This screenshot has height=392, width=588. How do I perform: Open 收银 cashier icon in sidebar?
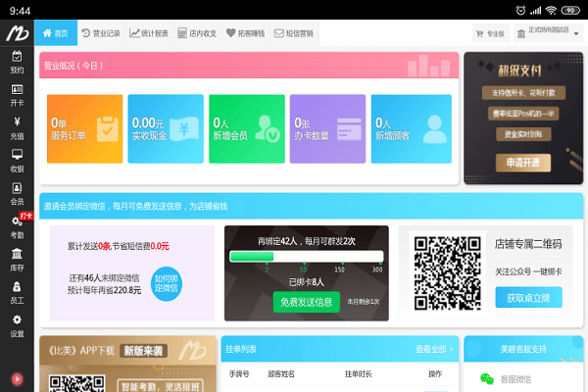[17, 160]
